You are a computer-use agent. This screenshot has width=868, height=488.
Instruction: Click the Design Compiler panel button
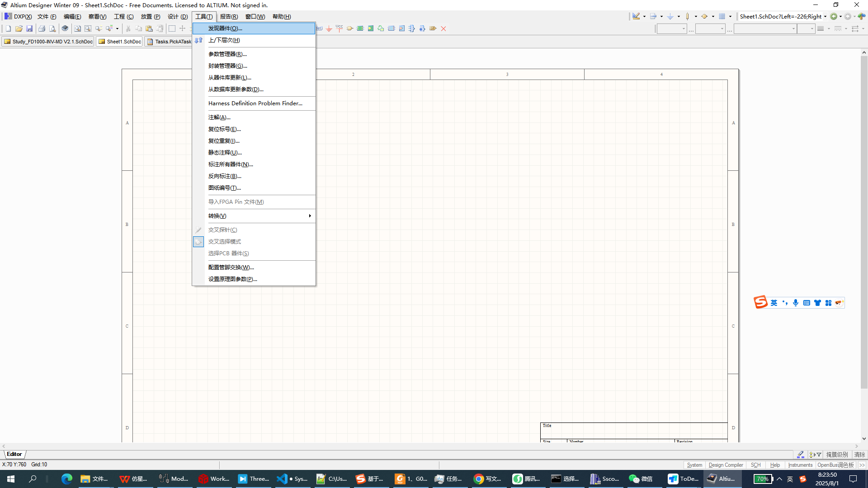click(x=726, y=465)
